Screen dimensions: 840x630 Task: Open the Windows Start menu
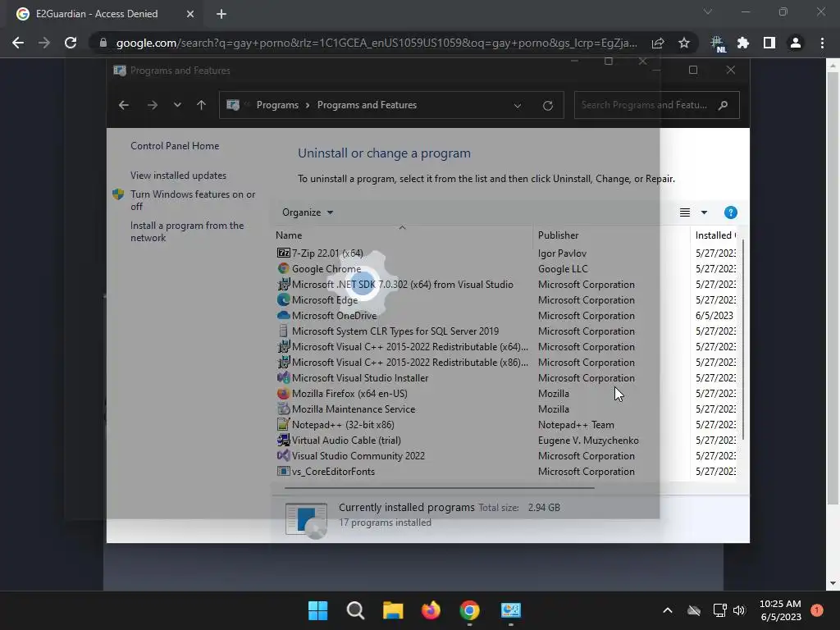click(317, 610)
